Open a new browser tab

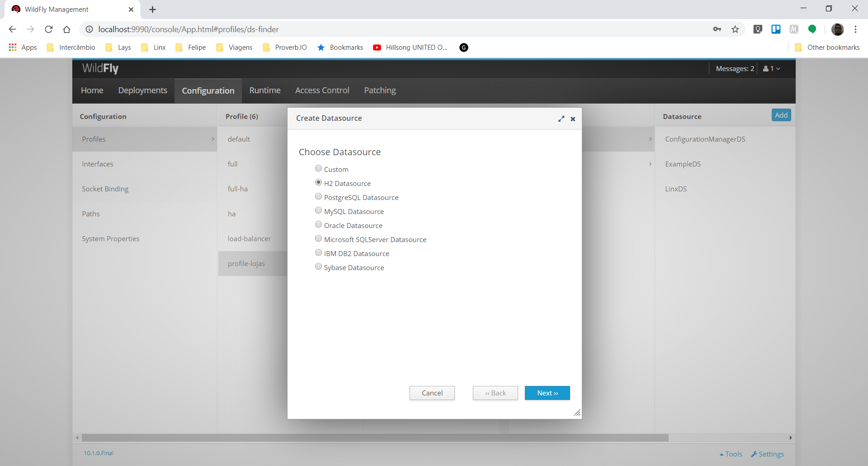(153, 10)
